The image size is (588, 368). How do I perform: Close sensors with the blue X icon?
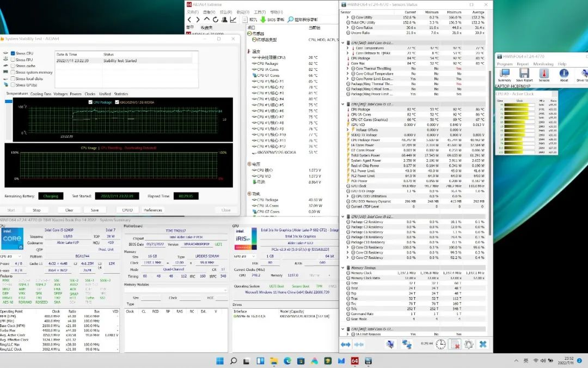tap(482, 344)
